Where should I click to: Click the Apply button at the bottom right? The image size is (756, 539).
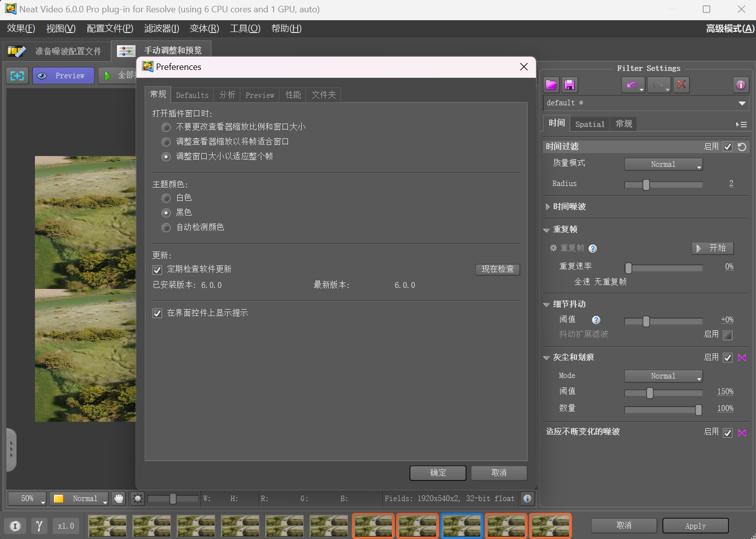point(695,526)
